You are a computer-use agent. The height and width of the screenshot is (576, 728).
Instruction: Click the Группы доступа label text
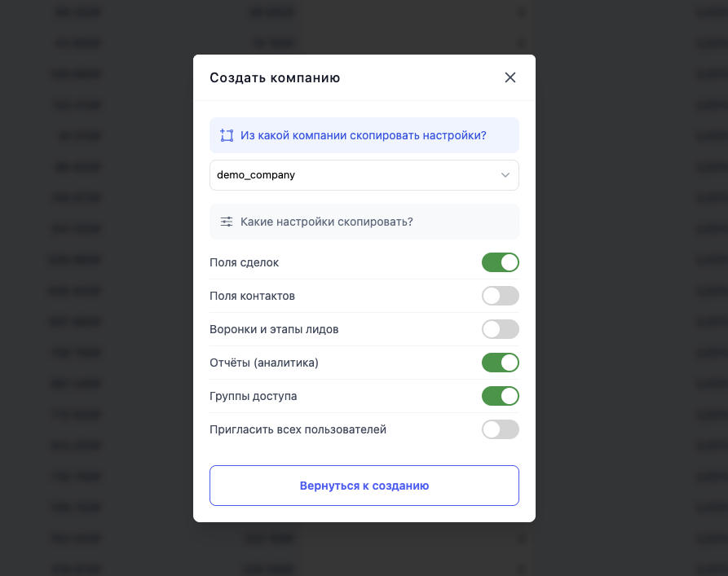click(253, 396)
